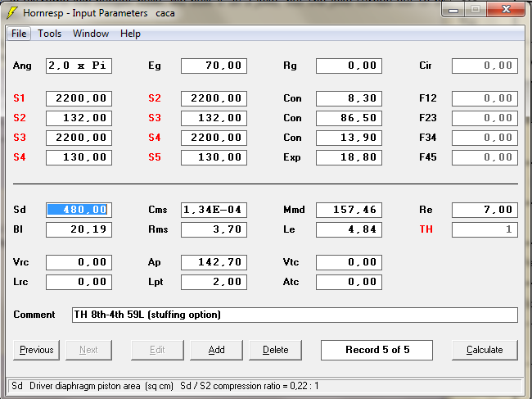The height and width of the screenshot is (399, 532).
Task: Minimize the Hornresp window
Action: 453,10
